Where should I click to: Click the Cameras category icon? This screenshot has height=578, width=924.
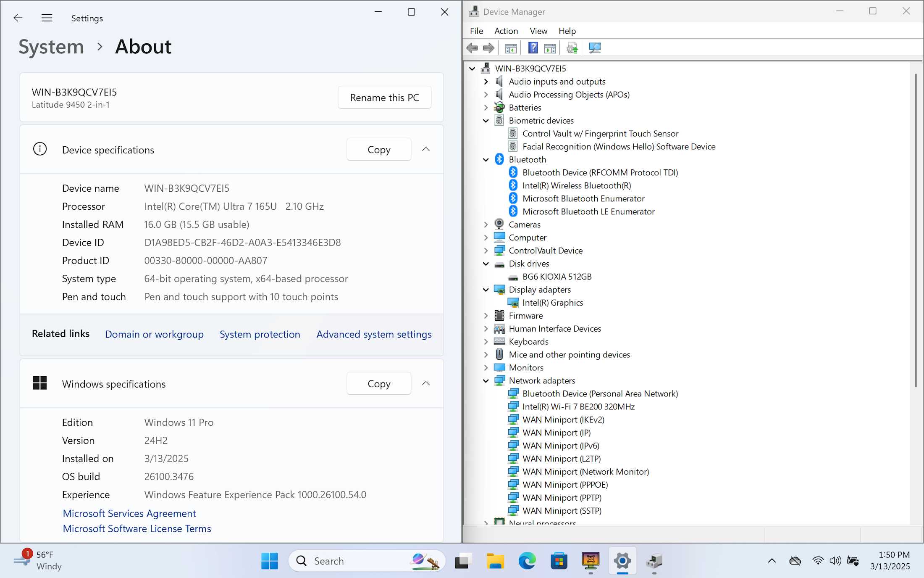(499, 224)
